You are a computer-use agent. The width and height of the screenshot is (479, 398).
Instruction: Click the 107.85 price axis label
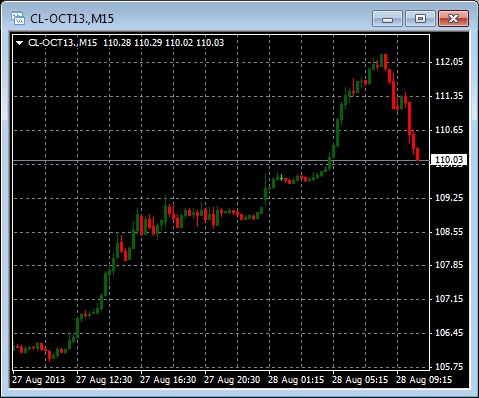click(x=449, y=265)
